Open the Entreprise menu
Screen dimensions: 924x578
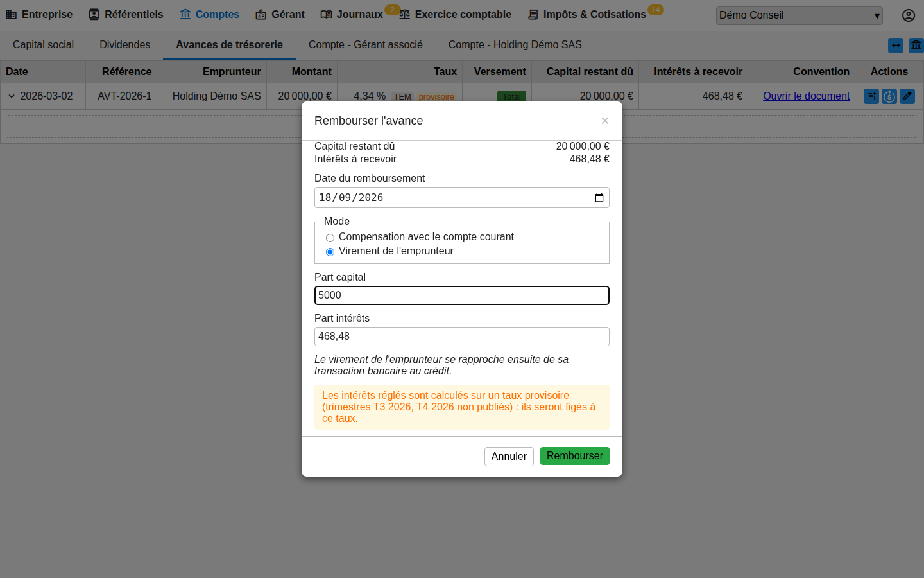point(39,14)
